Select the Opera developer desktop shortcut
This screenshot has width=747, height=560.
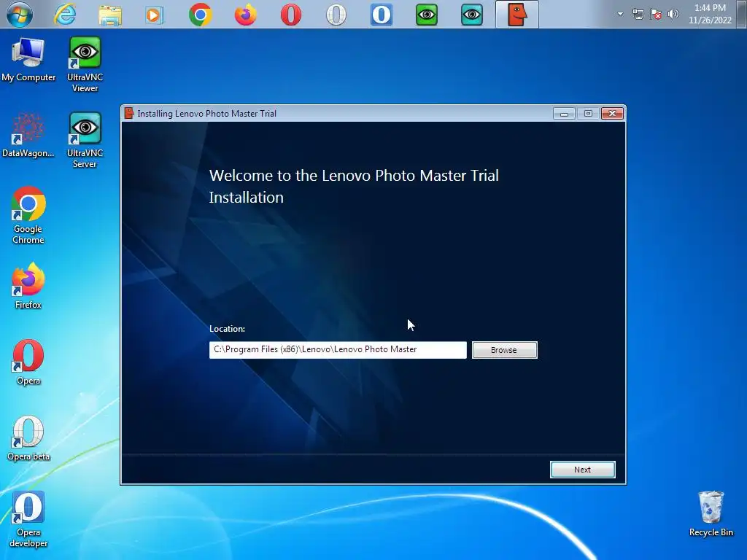[x=28, y=519]
